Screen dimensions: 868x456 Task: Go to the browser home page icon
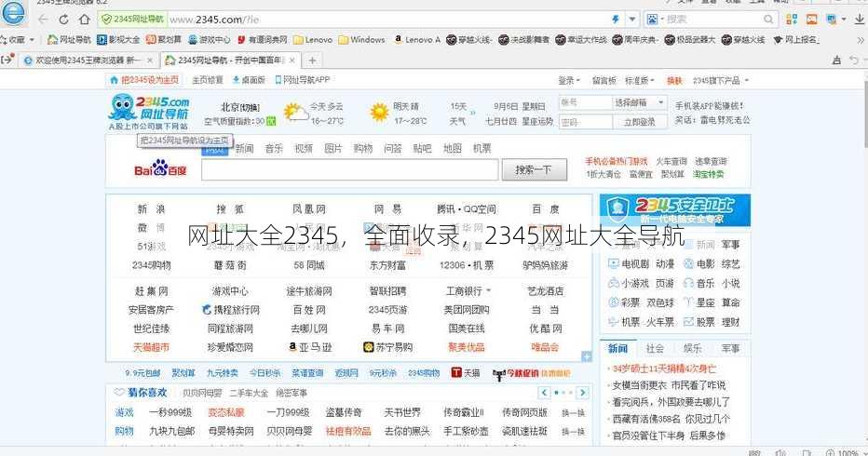(x=84, y=20)
